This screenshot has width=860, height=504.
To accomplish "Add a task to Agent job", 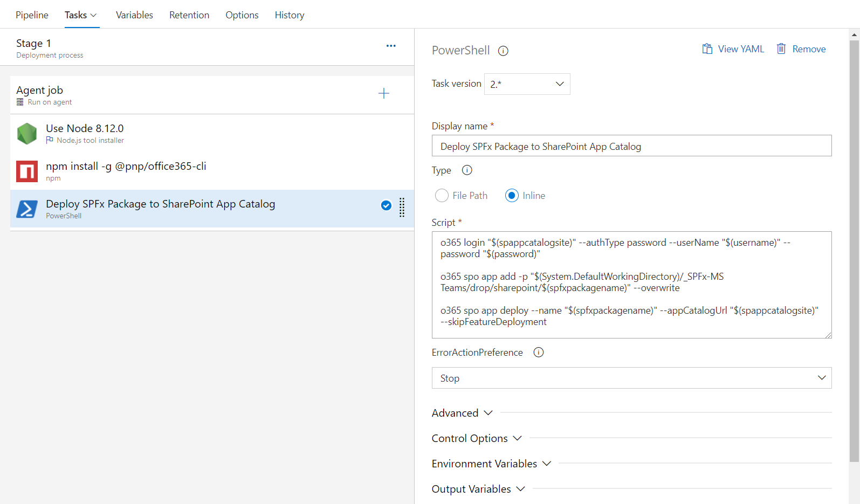I will point(383,93).
